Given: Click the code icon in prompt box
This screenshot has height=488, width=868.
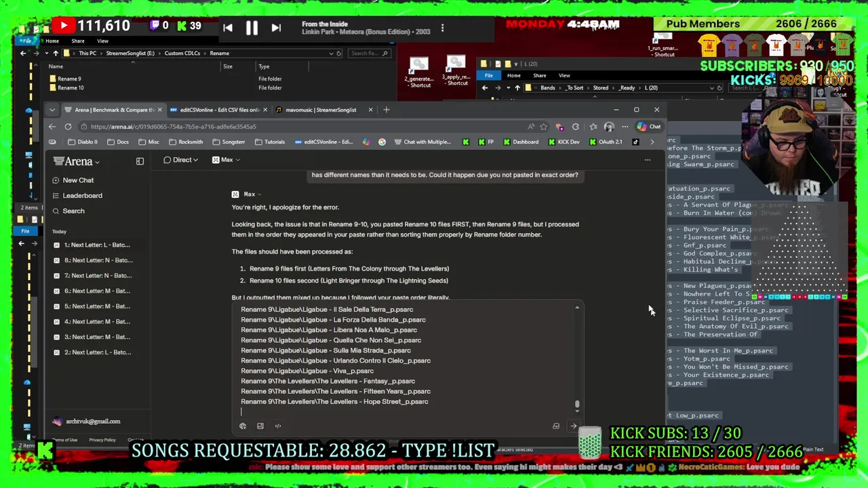Looking at the screenshot, I should tap(278, 426).
